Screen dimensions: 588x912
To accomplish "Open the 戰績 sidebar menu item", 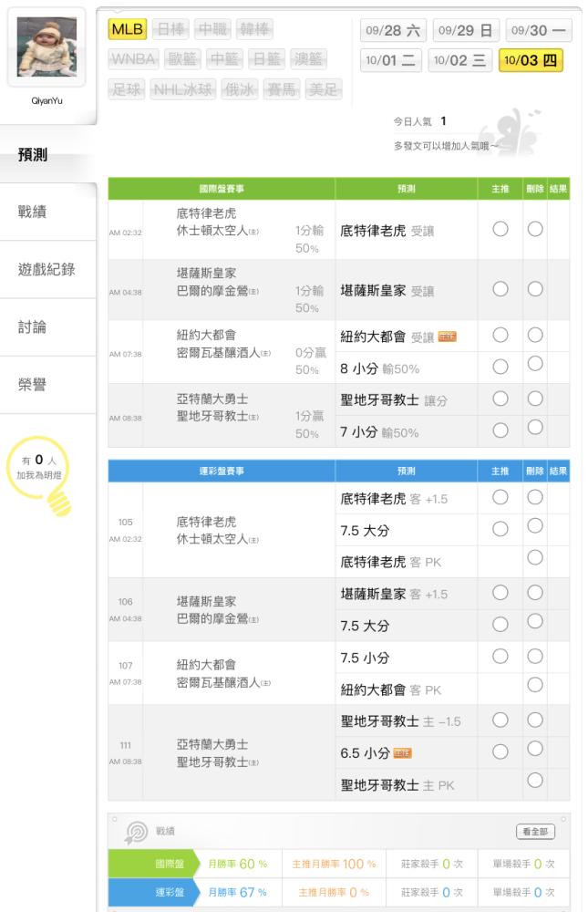I will pyautogui.click(x=33, y=212).
